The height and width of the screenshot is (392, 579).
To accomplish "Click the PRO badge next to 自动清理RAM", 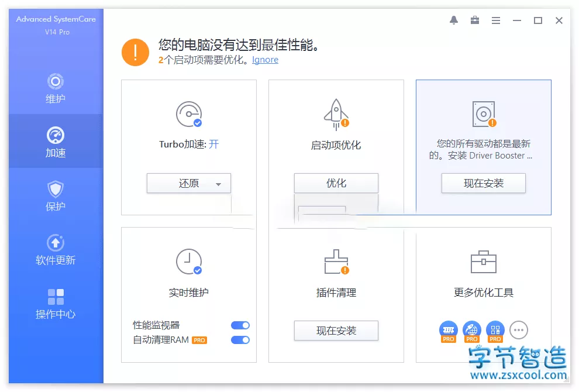I will click(199, 341).
